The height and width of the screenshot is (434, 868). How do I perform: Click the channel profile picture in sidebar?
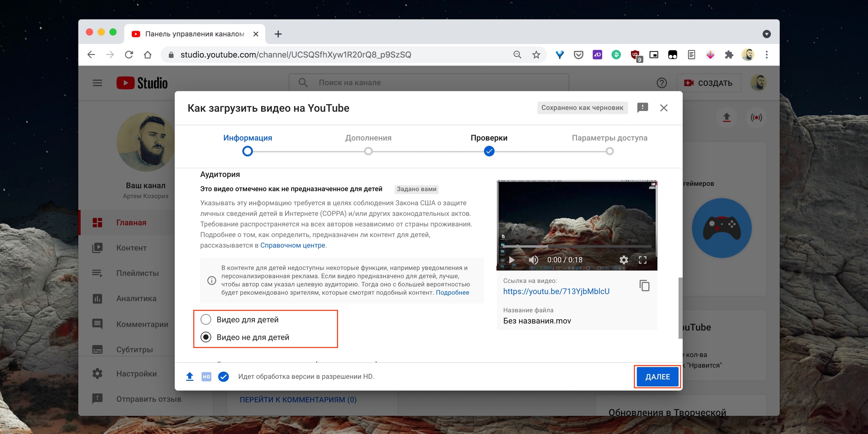[145, 142]
